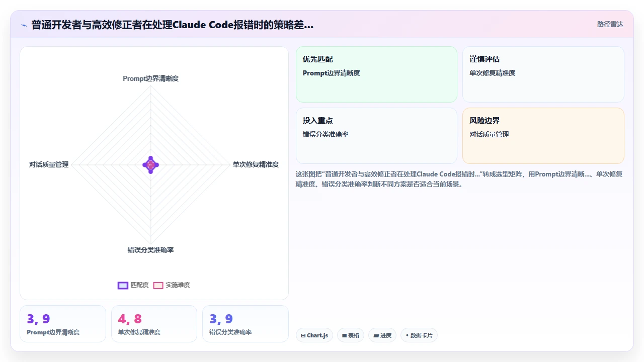Toggle the 实施难度 legend label
644x362 pixels.
point(178,285)
